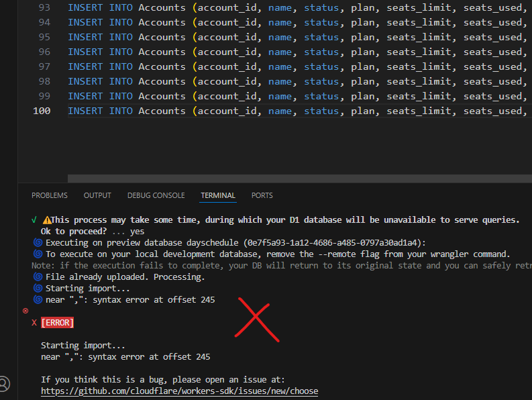
Task: Click 'plan' column on line 99
Action: [363, 97]
